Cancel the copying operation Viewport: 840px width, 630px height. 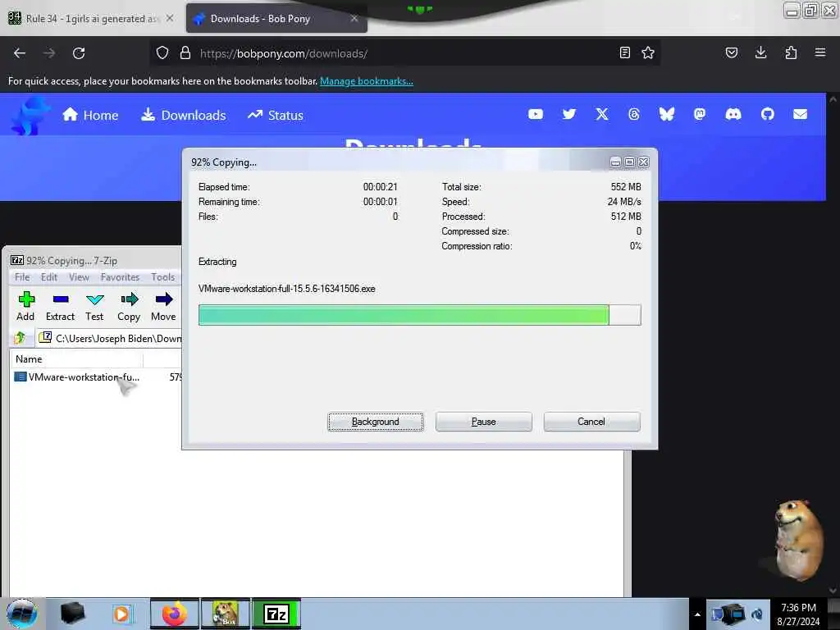coord(591,422)
